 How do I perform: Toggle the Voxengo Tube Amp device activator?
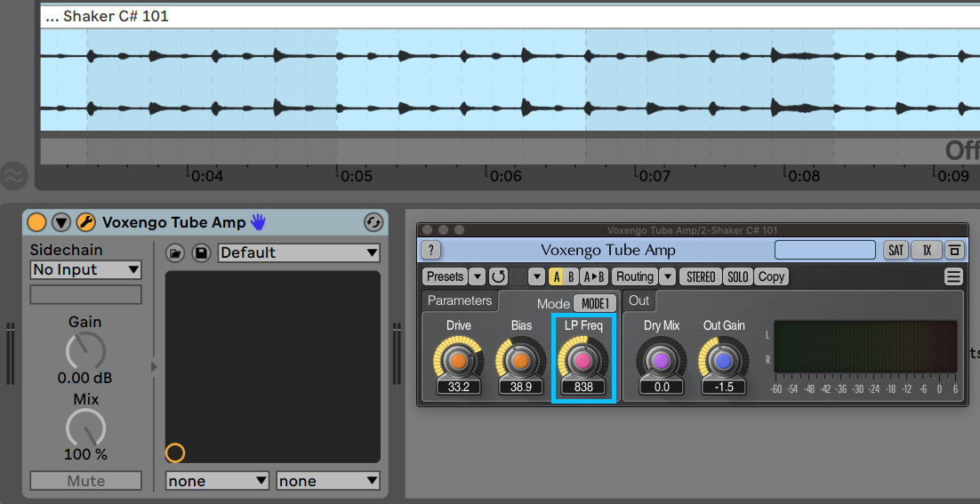pos(36,222)
